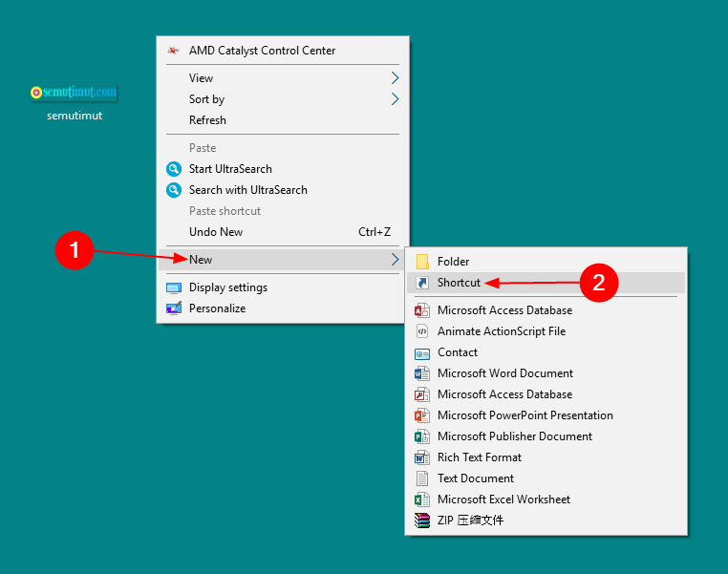The image size is (728, 574).
Task: Expand the View submenu arrow
Action: click(x=395, y=78)
